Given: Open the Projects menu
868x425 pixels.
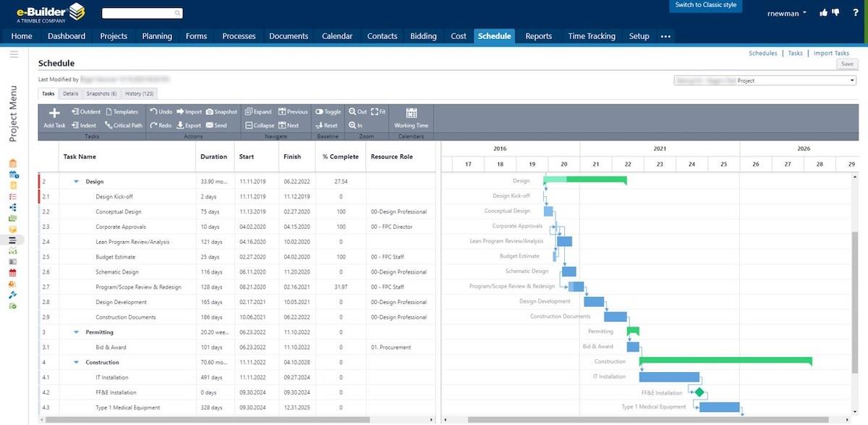Looking at the screenshot, I should click(114, 36).
